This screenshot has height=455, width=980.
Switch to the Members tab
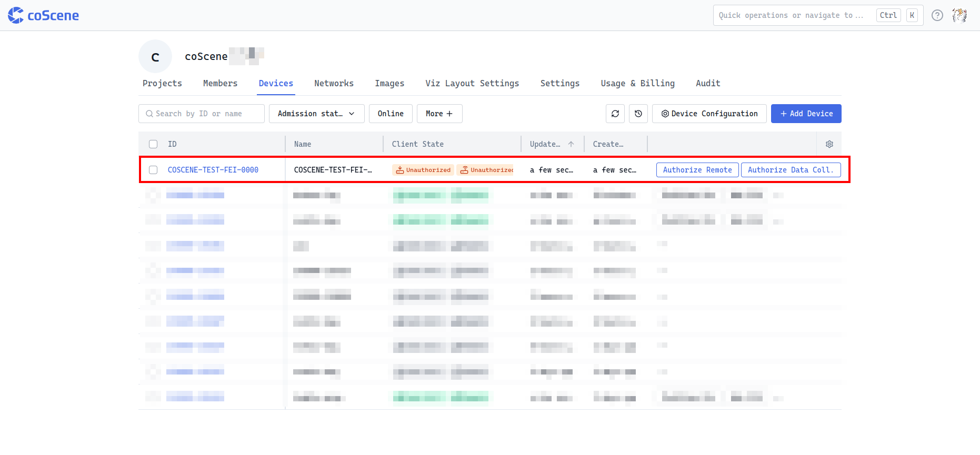(220, 83)
